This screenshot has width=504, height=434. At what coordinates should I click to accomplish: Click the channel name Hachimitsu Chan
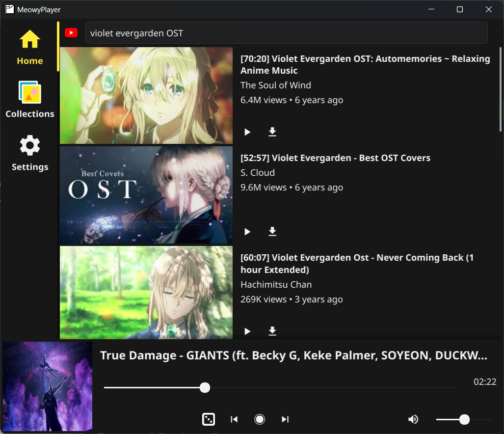click(x=276, y=285)
